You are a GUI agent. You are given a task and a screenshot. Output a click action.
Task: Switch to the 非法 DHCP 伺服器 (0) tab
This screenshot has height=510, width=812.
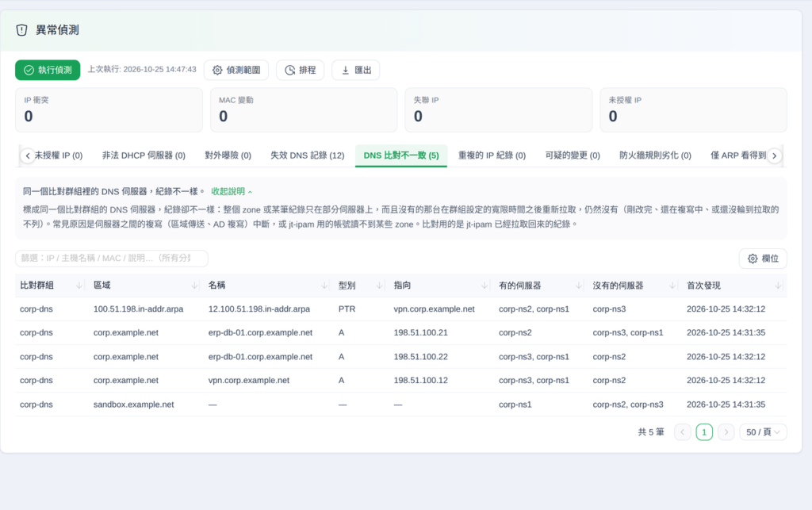click(x=144, y=155)
